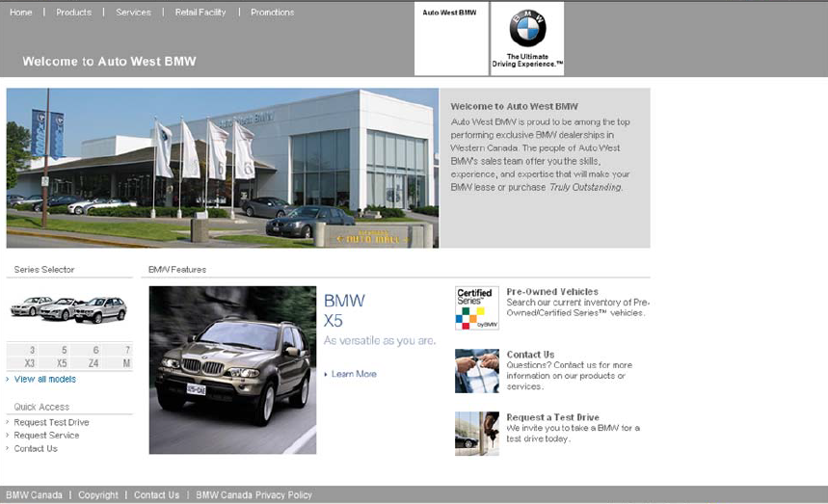Open BMW Canada Privacy Policy link
The image size is (828, 504).
pos(254,495)
